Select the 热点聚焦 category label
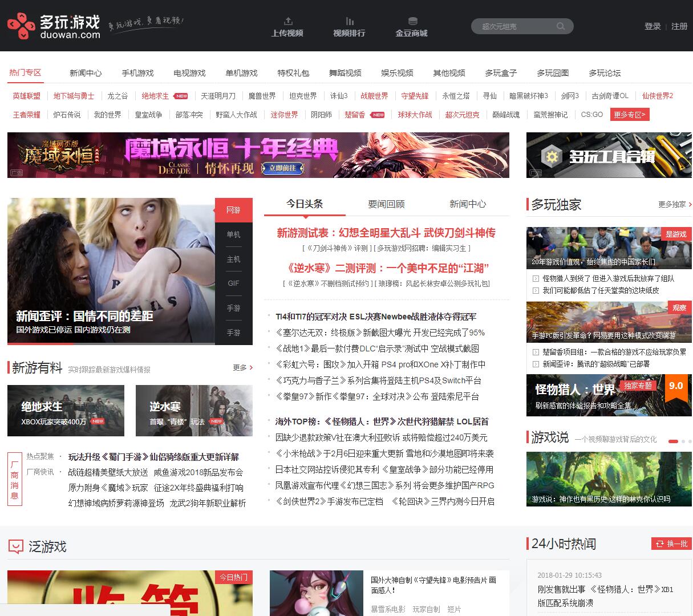Viewport: 693px width, 616px height. click(x=40, y=456)
